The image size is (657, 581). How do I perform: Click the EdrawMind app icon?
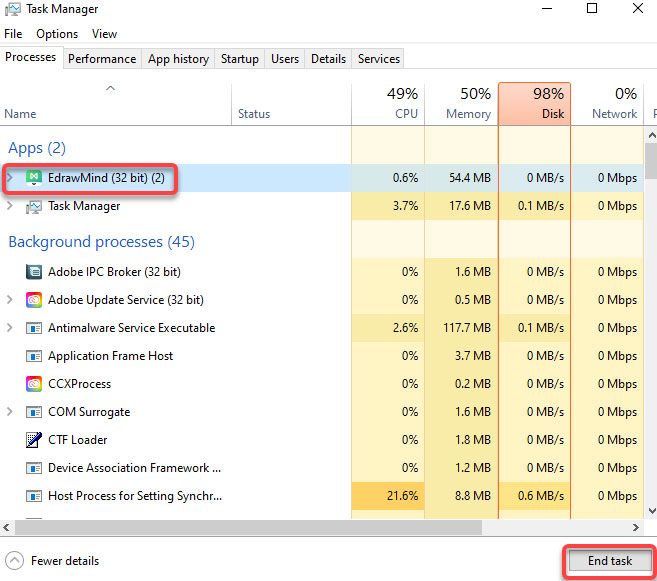click(x=34, y=178)
